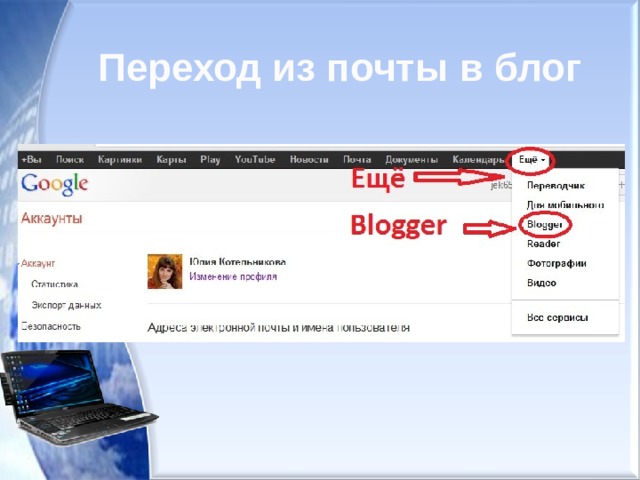This screenshot has width=640, height=480.
Task: Click the name Юлия Котельникова
Action: tap(238, 262)
